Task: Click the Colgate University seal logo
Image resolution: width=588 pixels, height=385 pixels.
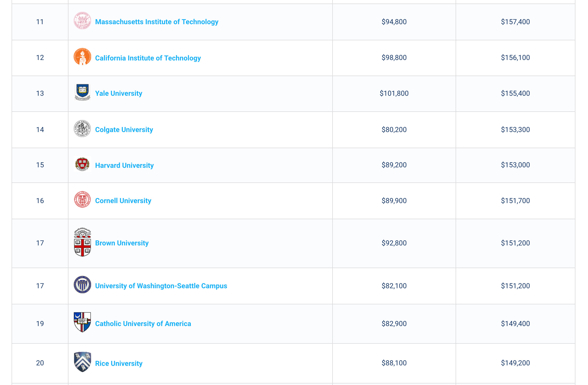Action: coord(82,129)
